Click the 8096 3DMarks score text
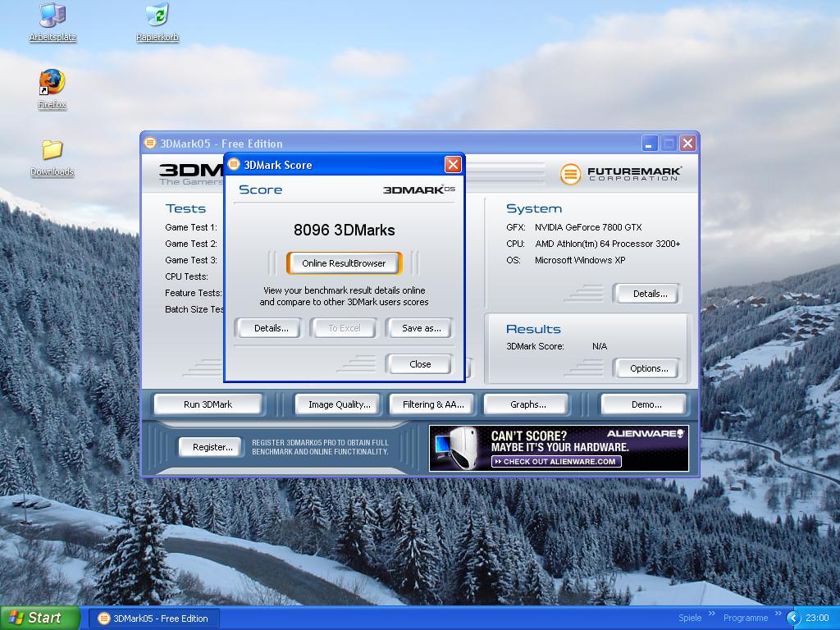 (344, 231)
